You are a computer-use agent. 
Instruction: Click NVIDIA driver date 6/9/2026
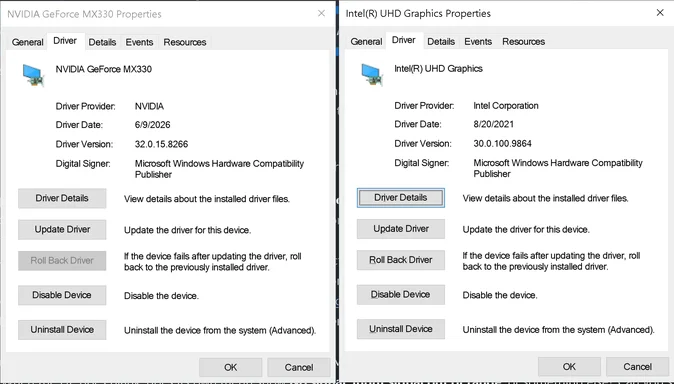pos(153,125)
